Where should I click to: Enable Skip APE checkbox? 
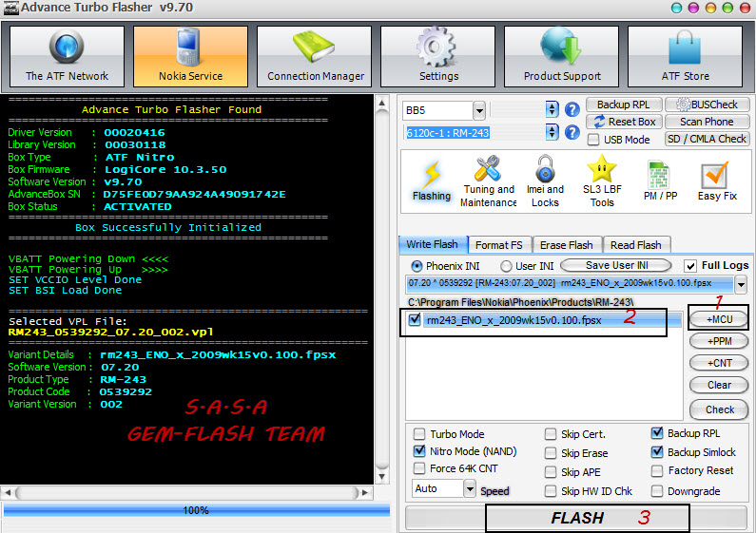551,472
